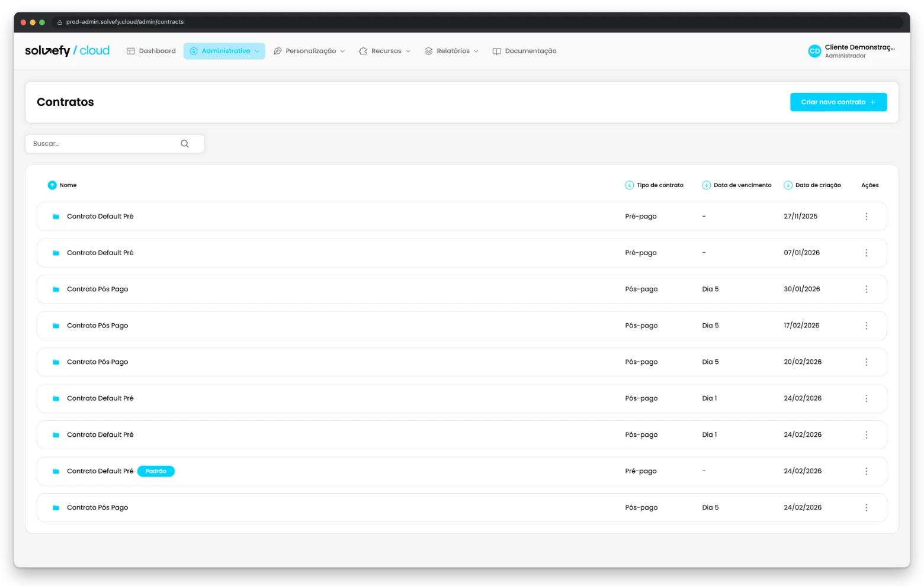Open actions menu for contract dated 27/11/2025
Screen dimensions: 924x586
(867, 217)
